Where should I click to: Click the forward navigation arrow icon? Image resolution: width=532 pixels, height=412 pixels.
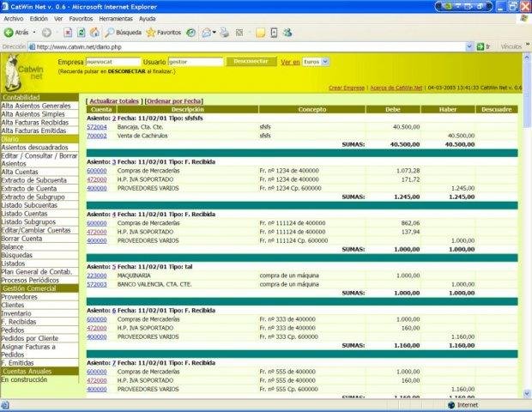coord(46,33)
